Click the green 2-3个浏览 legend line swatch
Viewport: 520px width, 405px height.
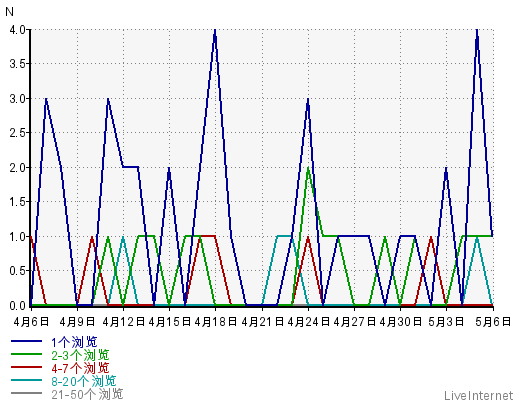tap(27, 354)
